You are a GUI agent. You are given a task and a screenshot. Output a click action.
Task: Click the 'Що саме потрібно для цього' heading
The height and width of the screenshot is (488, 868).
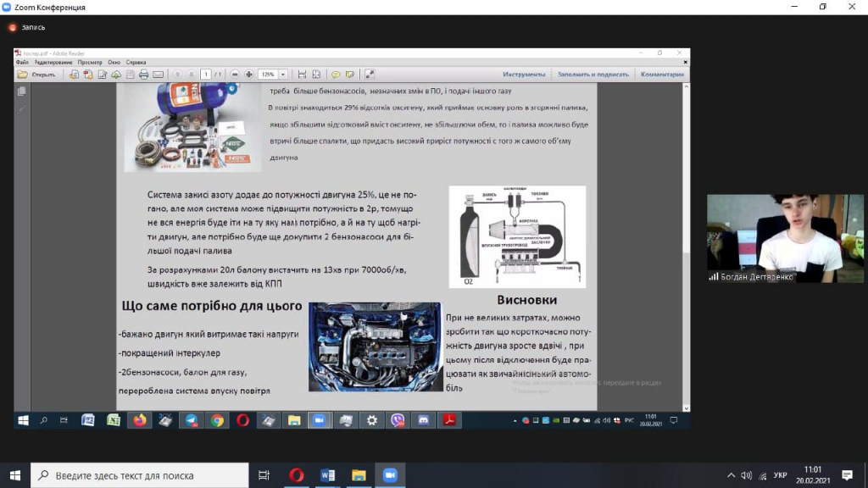(x=212, y=306)
